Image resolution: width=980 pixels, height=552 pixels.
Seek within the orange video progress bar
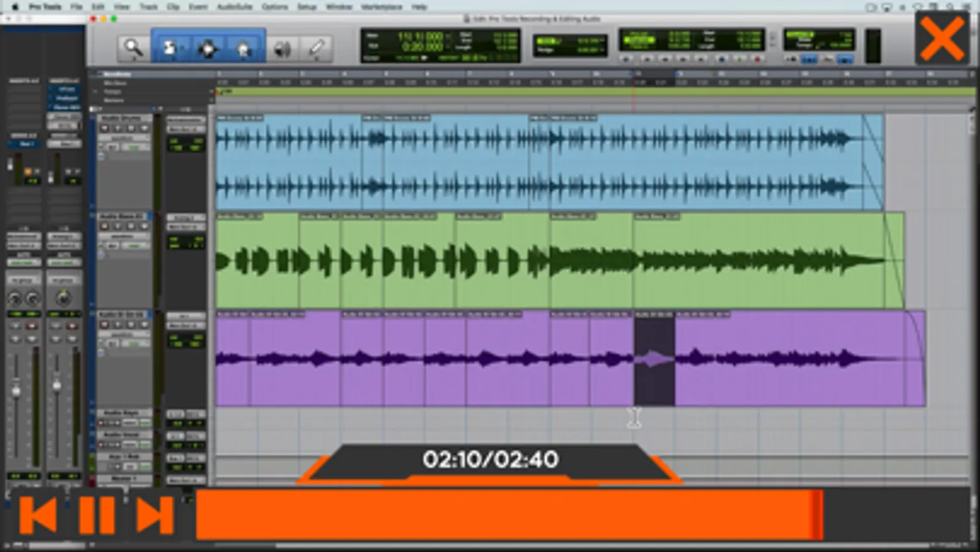point(510,514)
